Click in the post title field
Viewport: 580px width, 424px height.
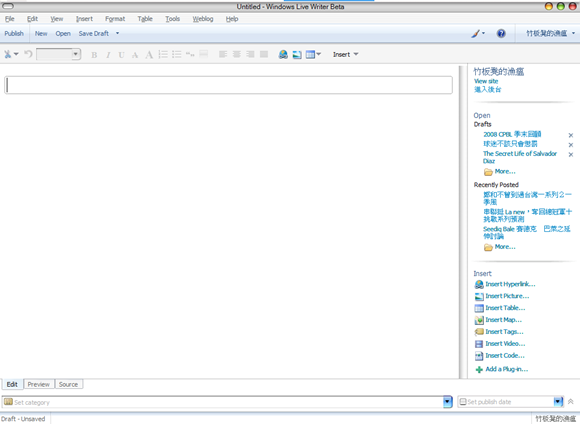pos(228,85)
